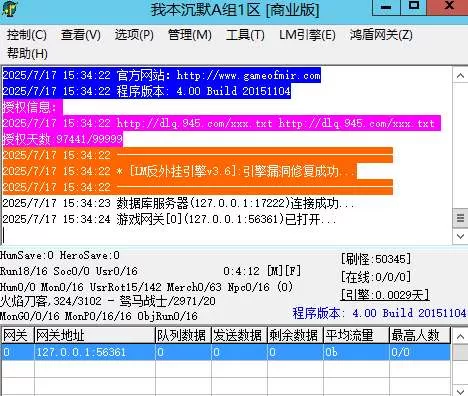The width and height of the screenshot is (468, 396).
Task: Close the 我本沉默A组1区 window
Action: point(448,7)
